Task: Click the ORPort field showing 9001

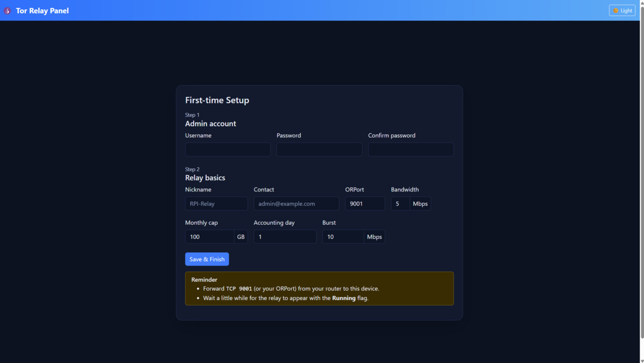Action: pyautogui.click(x=365, y=203)
